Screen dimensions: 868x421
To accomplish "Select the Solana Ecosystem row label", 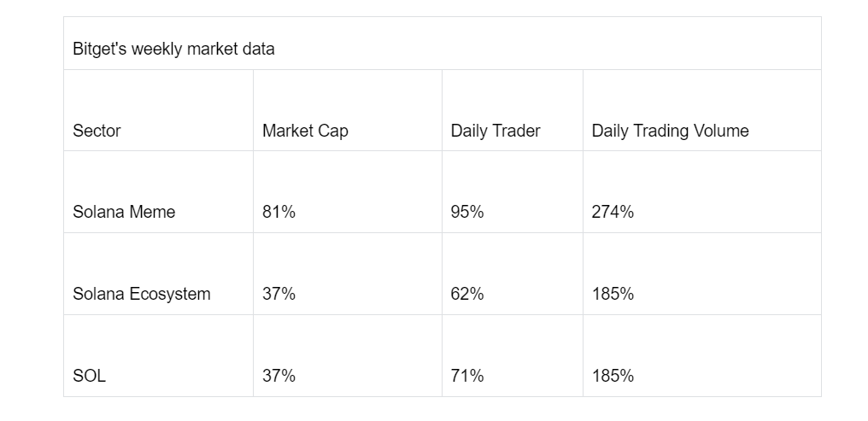I will point(142,294).
